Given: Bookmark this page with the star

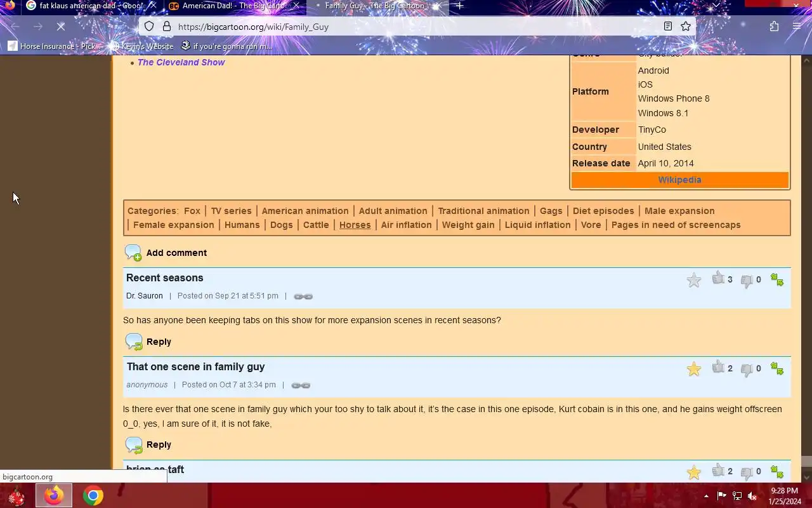Looking at the screenshot, I should [x=686, y=27].
